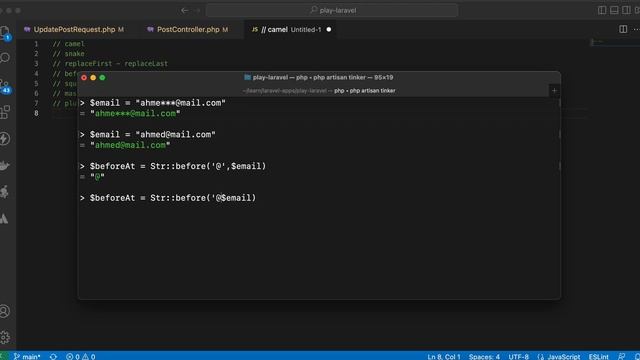The height and width of the screenshot is (360, 640).
Task: Click line number 8 in the gutter
Action: pyautogui.click(x=36, y=113)
